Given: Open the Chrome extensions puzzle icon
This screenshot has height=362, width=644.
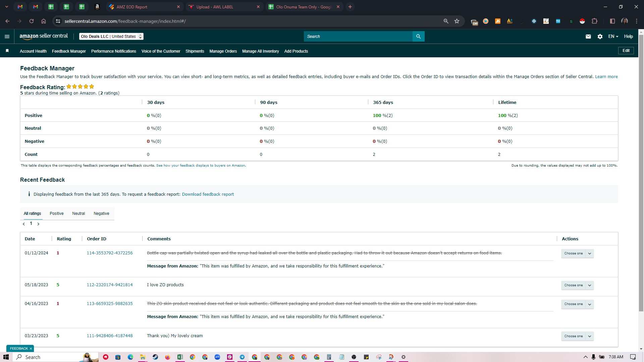Looking at the screenshot, I should coord(595,21).
